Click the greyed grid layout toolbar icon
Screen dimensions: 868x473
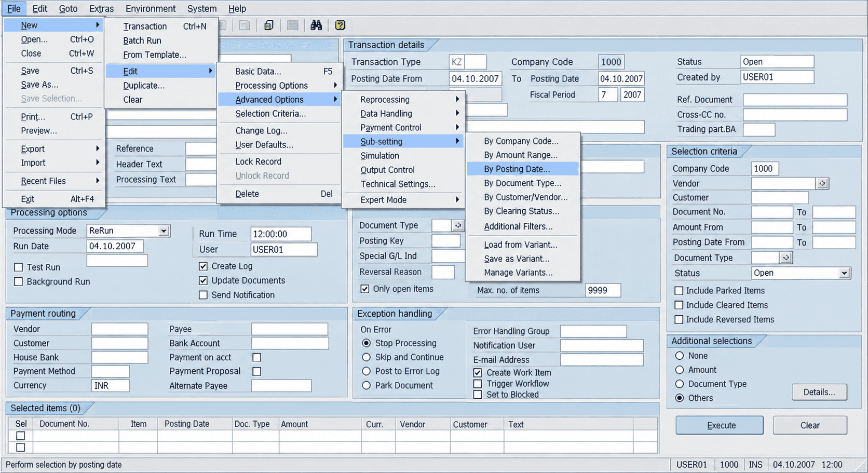pos(293,25)
